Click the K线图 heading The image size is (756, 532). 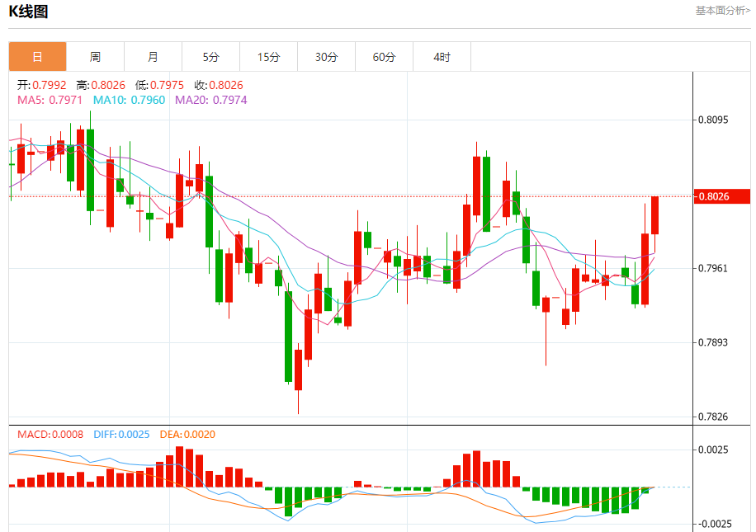click(x=28, y=11)
